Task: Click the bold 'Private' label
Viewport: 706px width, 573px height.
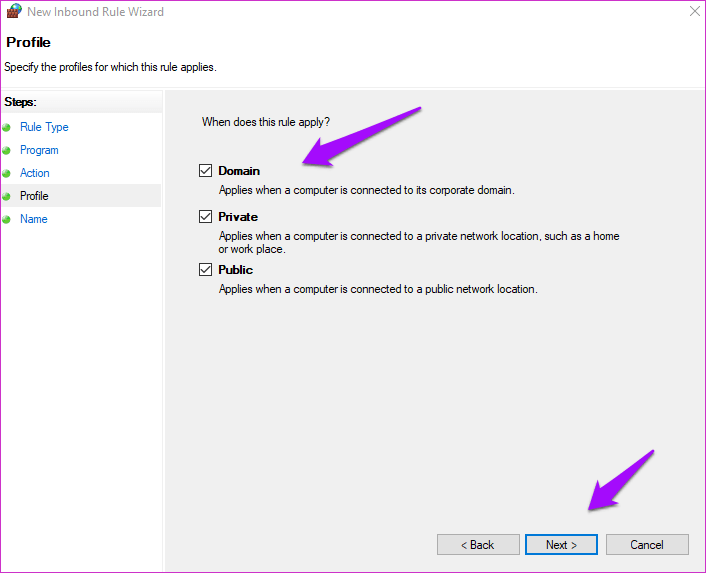Action: click(x=238, y=217)
